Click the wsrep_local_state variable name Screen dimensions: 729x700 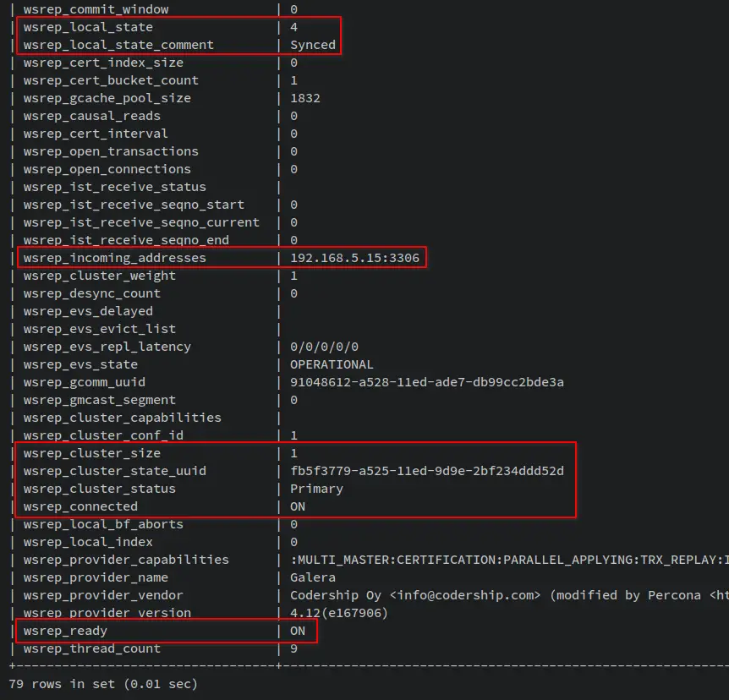(x=88, y=27)
